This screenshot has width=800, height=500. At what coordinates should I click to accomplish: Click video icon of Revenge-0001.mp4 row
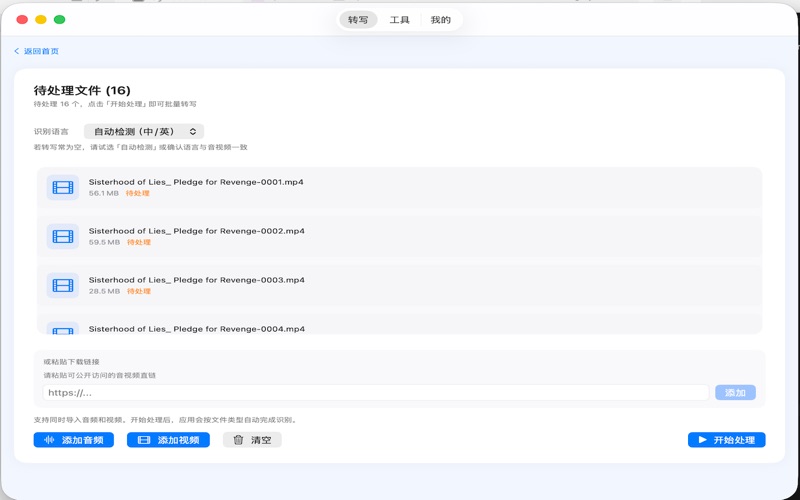(x=63, y=187)
